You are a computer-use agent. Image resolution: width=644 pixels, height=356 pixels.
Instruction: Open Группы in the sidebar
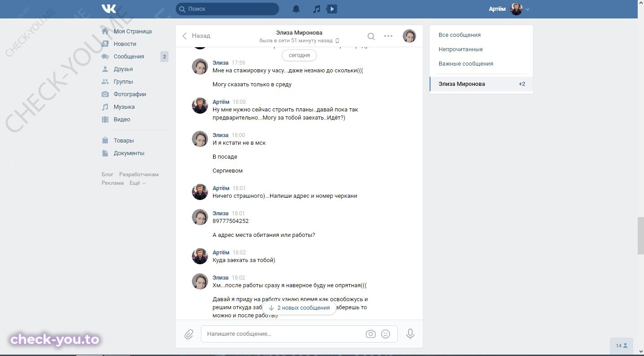[x=123, y=82]
